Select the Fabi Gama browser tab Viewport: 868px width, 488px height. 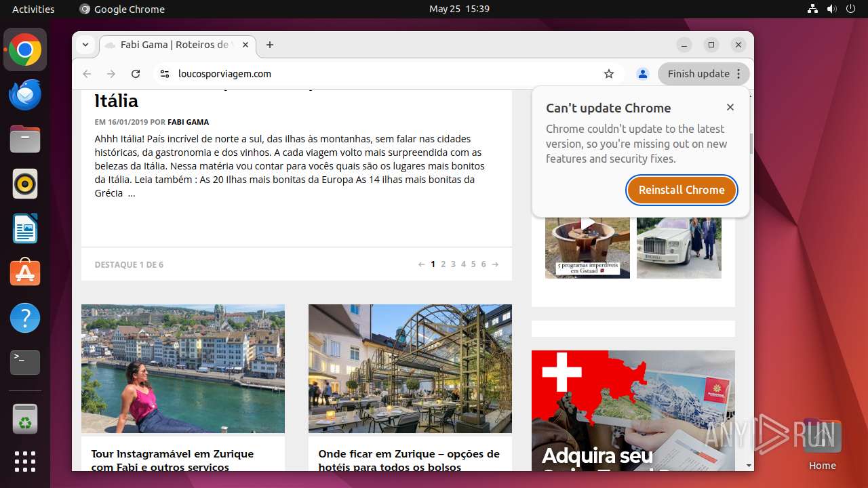coord(178,45)
